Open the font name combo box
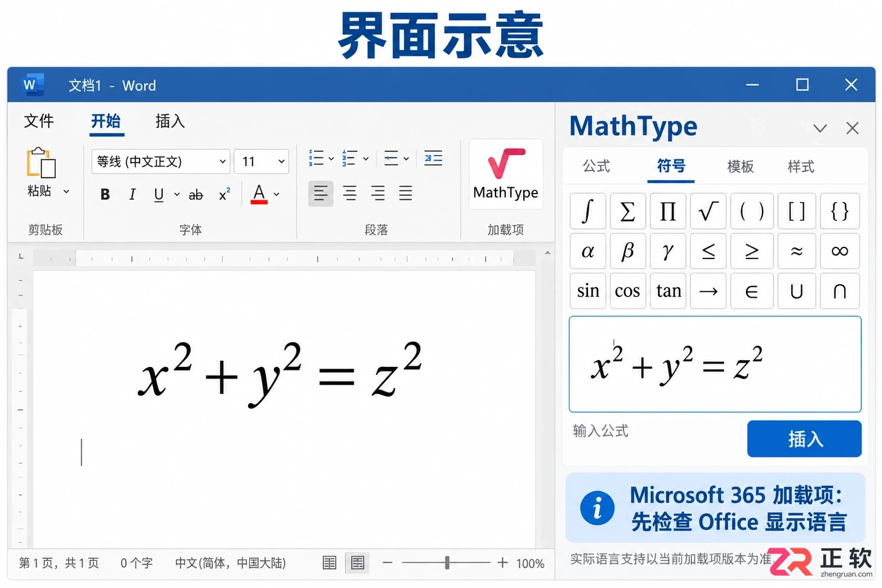882x588 pixels. 161,161
